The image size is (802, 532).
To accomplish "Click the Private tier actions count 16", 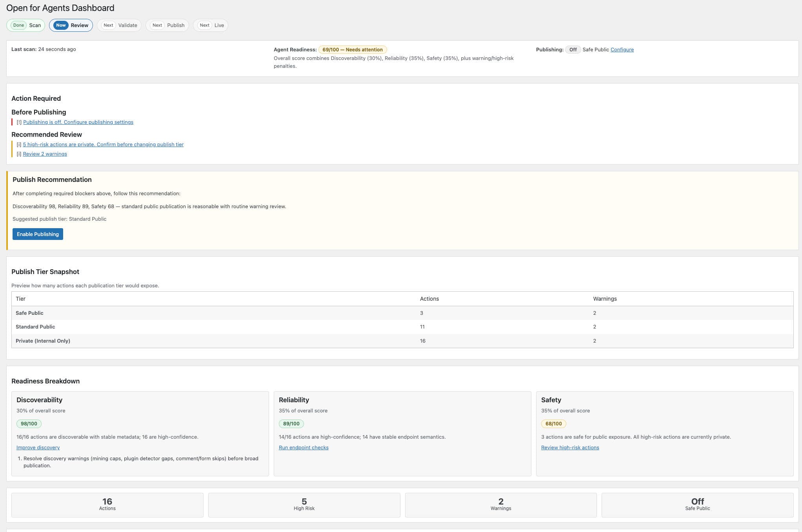I will click(423, 341).
